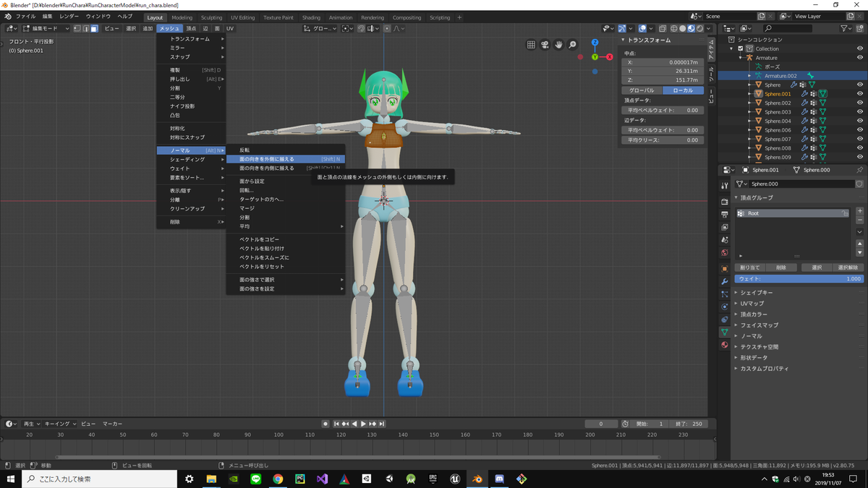This screenshot has height=488, width=868.
Task: Expand the Sphere.003 tree item
Action: (749, 112)
